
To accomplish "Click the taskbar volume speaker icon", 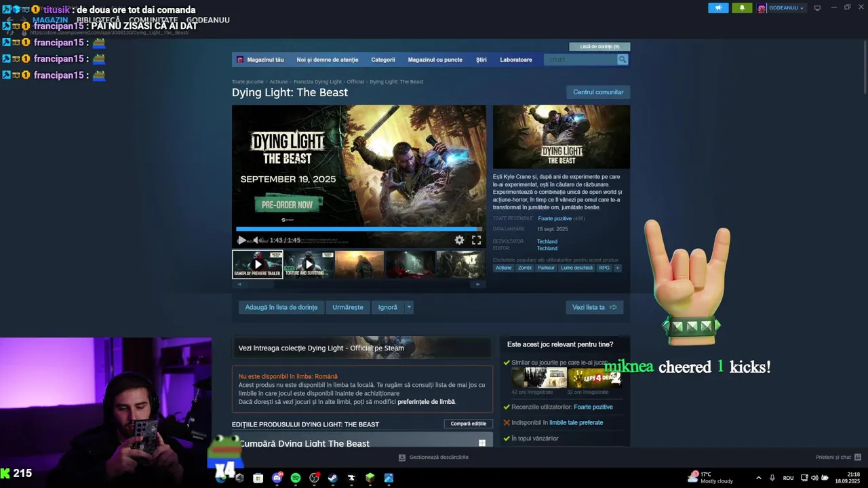I will [x=815, y=478].
